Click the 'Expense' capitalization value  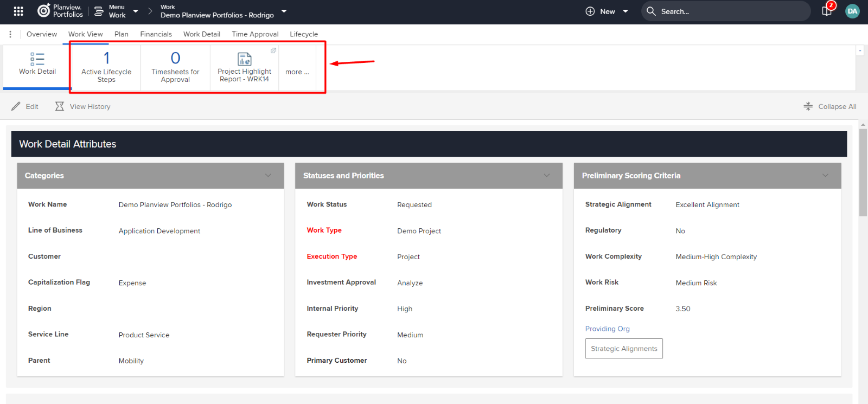[x=132, y=283]
